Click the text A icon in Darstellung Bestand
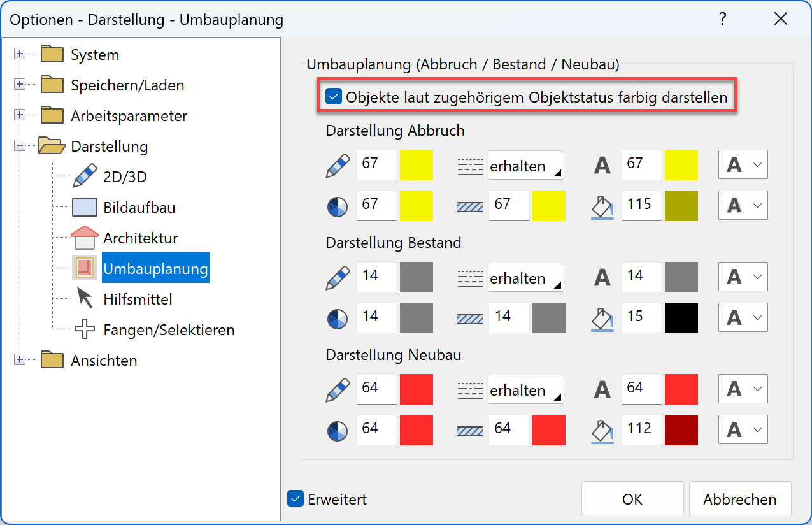 (x=602, y=277)
